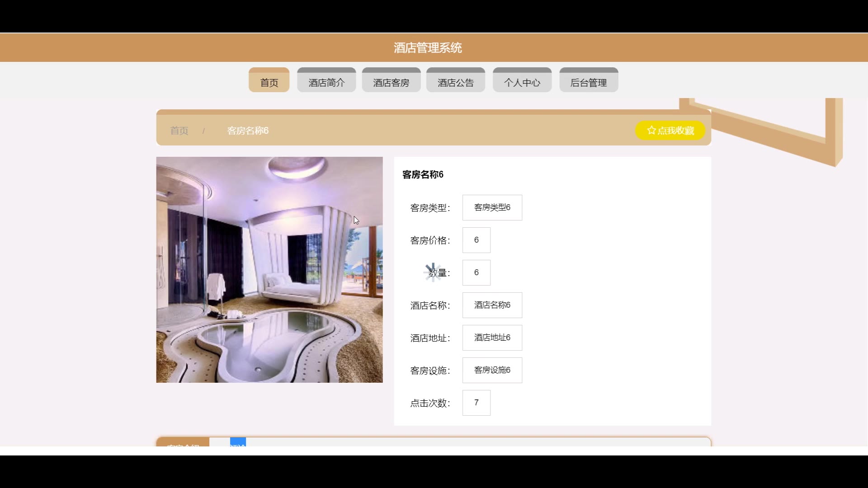This screenshot has height=488, width=868.
Task: Click the 客房价格 value box
Action: pyautogui.click(x=476, y=240)
